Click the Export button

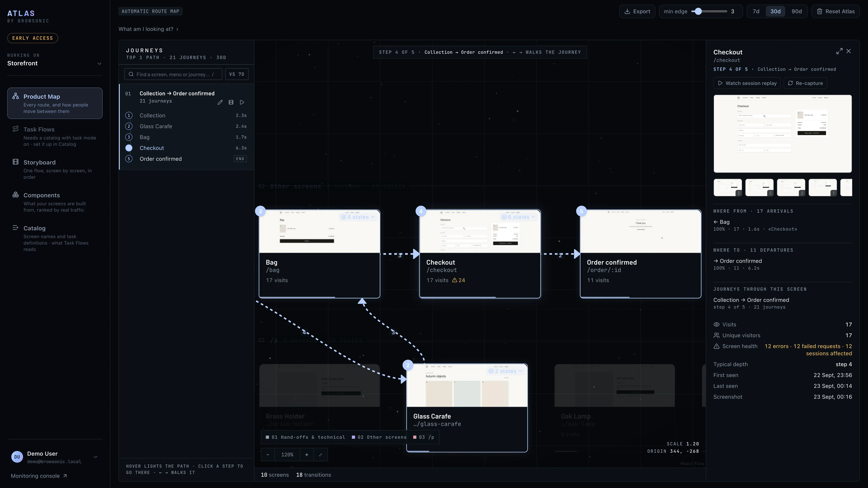[x=637, y=12]
